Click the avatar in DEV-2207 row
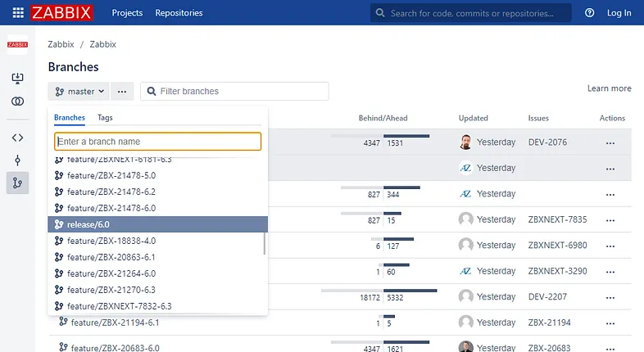This screenshot has width=644, height=352. point(465,296)
